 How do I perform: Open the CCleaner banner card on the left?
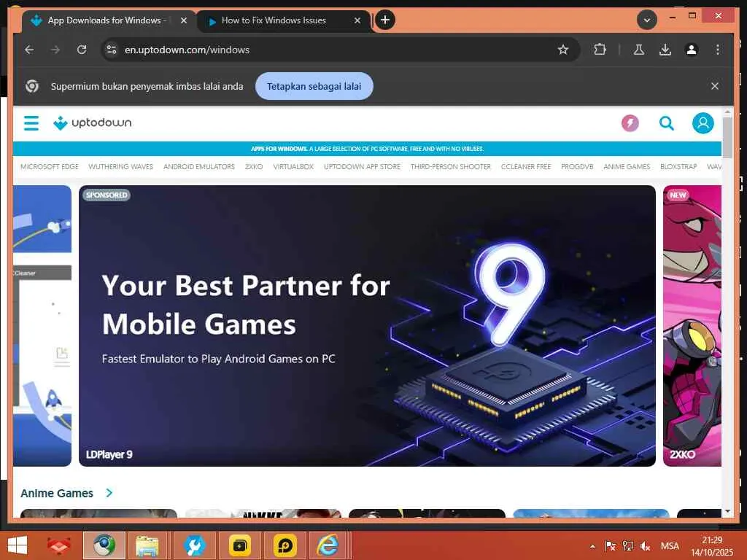tap(42, 326)
